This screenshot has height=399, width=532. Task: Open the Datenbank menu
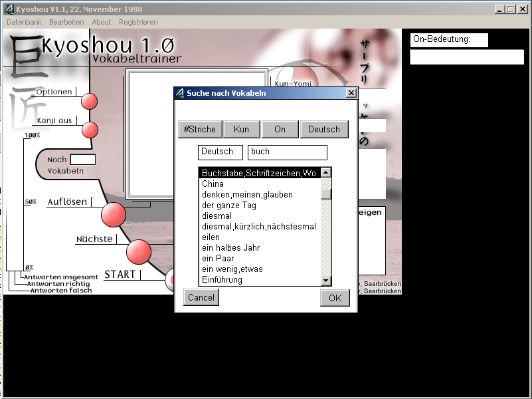pos(24,22)
